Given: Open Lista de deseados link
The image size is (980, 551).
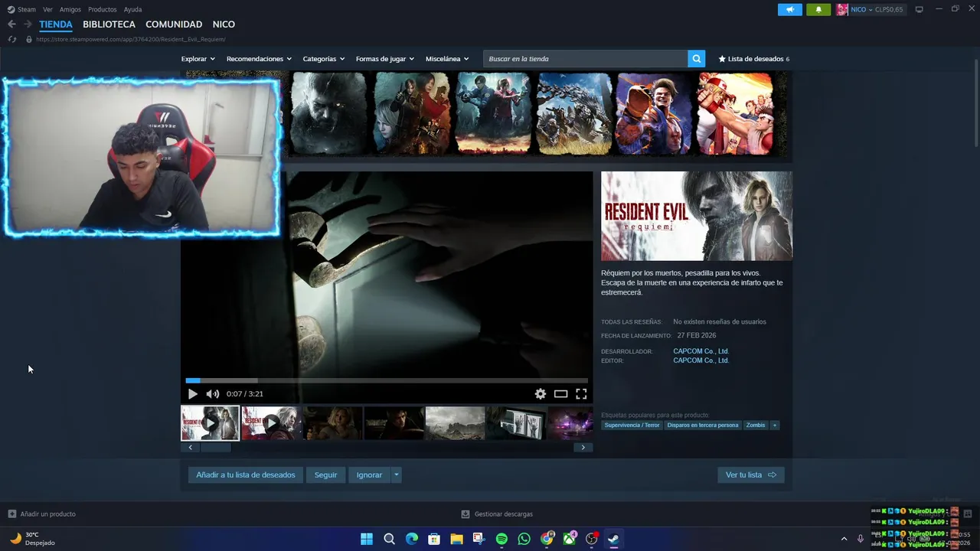Looking at the screenshot, I should (x=753, y=59).
